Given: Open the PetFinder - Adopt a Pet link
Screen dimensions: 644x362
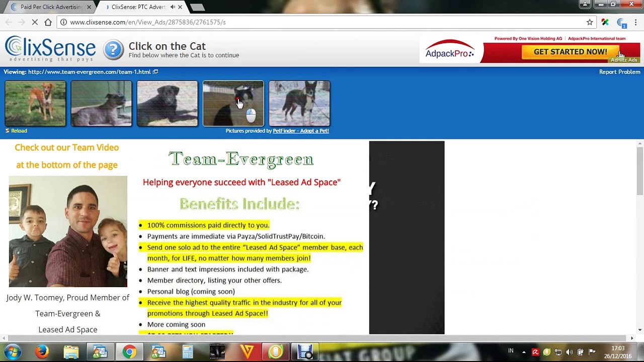Looking at the screenshot, I should [x=300, y=131].
